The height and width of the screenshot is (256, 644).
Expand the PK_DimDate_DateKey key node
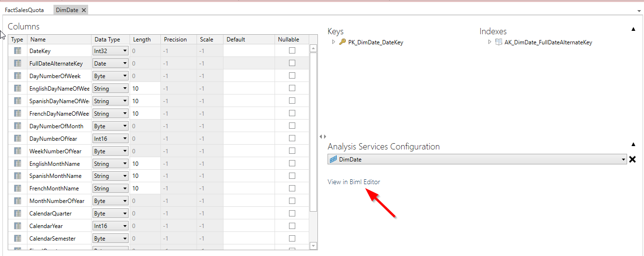click(333, 42)
